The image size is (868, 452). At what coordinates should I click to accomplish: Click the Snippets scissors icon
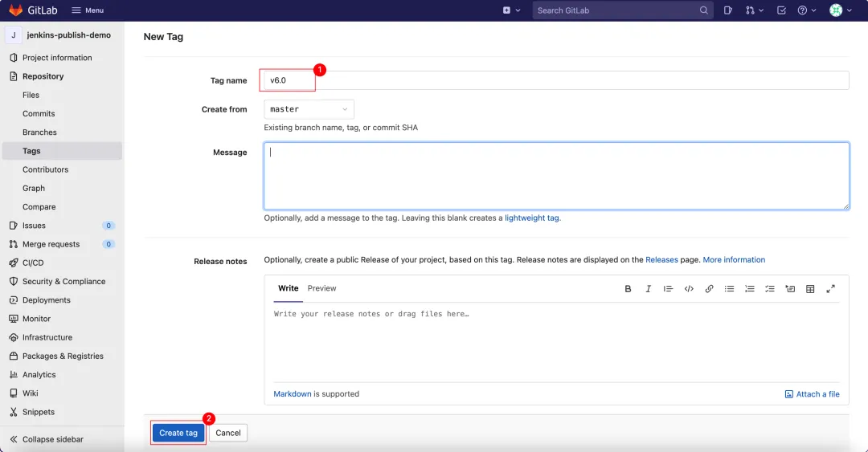14,412
